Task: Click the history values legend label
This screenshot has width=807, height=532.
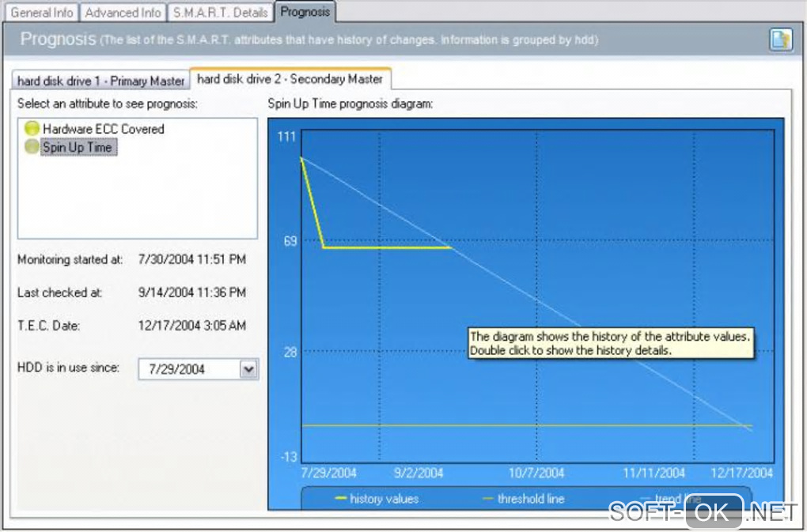Action: (x=384, y=499)
